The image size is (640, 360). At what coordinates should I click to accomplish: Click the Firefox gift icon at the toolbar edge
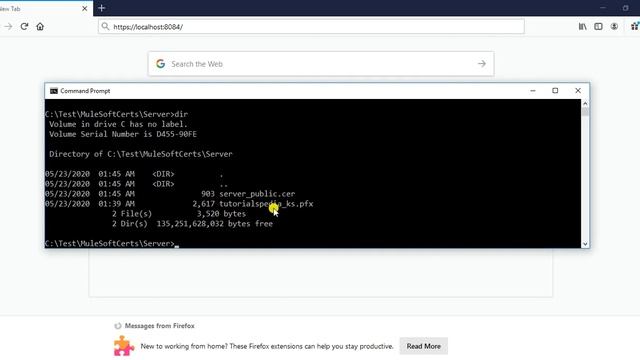tap(635, 27)
